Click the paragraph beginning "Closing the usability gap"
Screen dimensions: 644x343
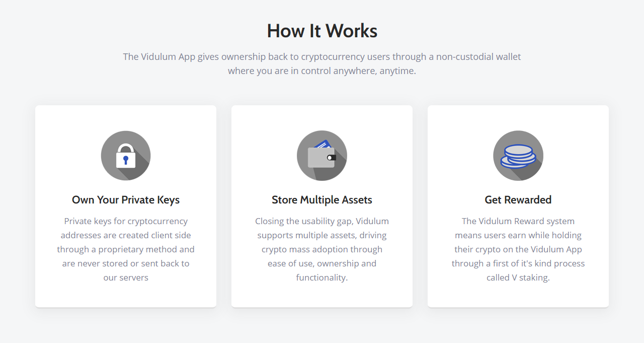click(x=322, y=249)
